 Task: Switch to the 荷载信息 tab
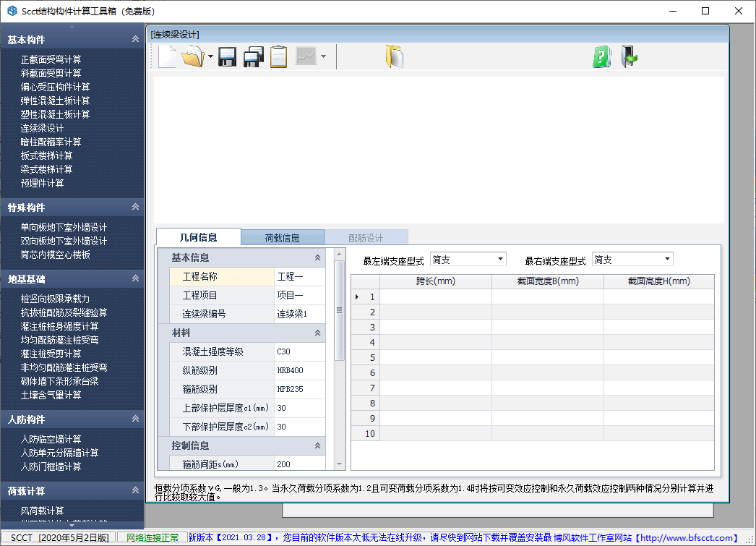tap(282, 238)
